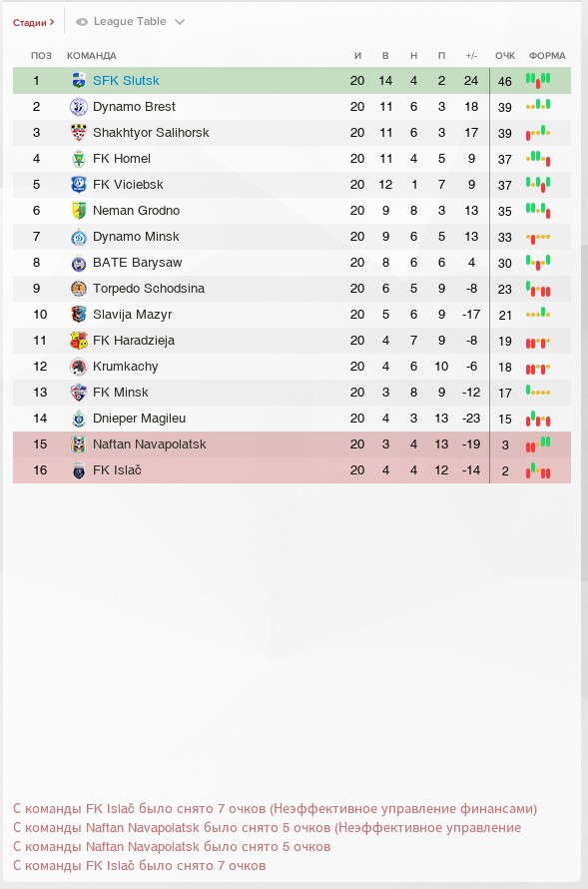Click the FK Islač club crest
This screenshot has height=889, width=588.
click(79, 470)
